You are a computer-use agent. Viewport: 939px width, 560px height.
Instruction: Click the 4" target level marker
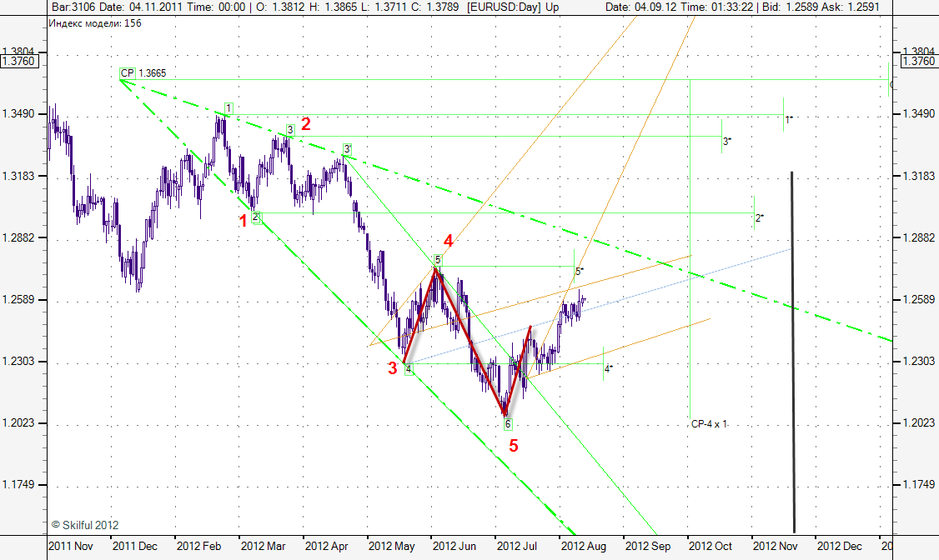click(x=609, y=367)
